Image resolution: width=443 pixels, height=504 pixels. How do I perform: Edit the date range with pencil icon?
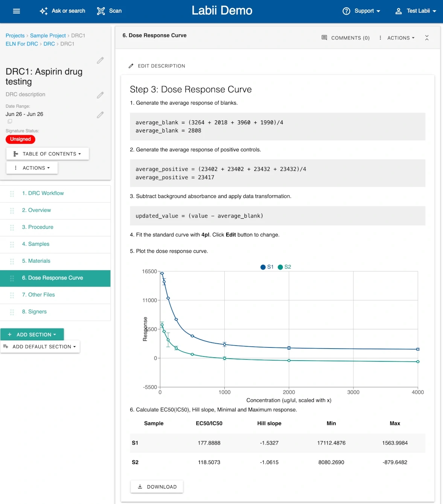pyautogui.click(x=100, y=115)
